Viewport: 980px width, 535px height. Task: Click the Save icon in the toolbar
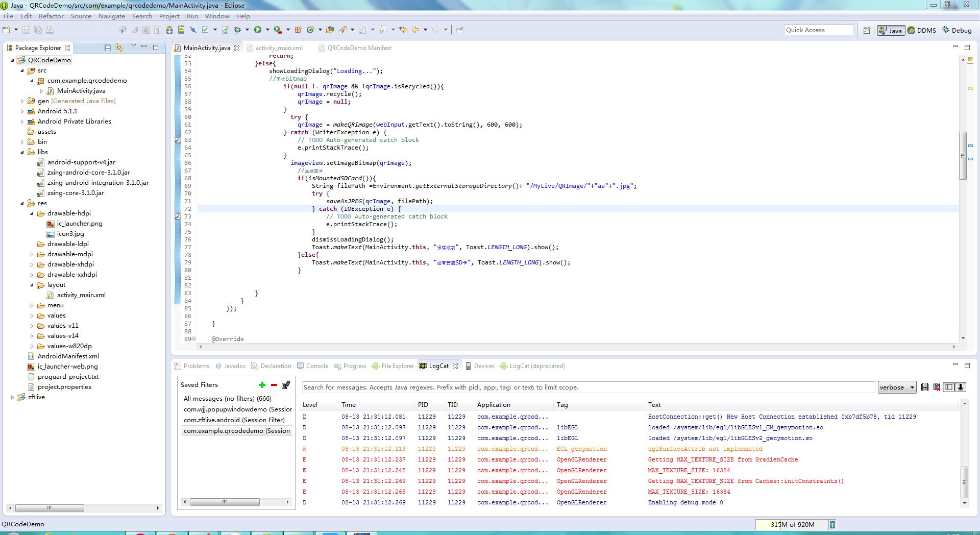(27, 30)
